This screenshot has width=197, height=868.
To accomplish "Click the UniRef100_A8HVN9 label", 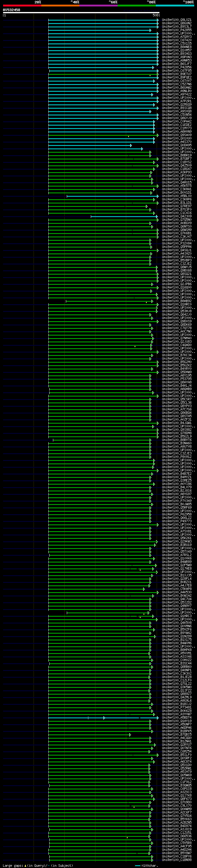I will click(176, 132).
